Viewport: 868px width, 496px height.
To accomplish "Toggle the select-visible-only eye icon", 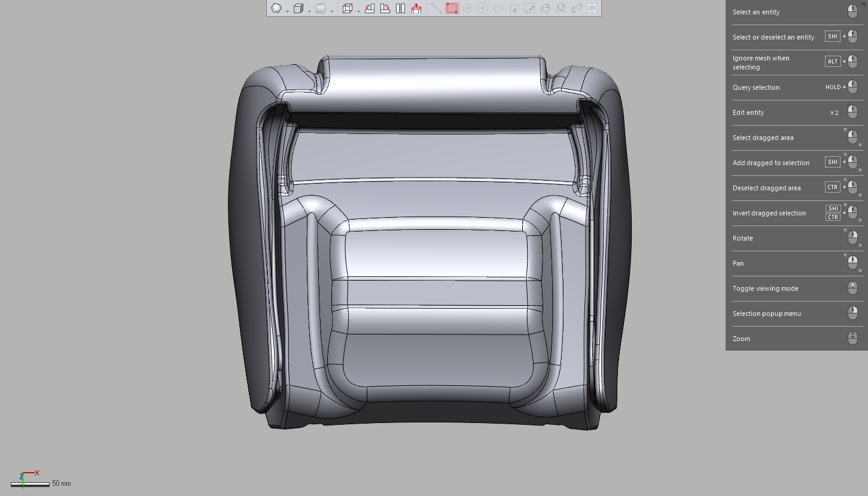I will (592, 8).
